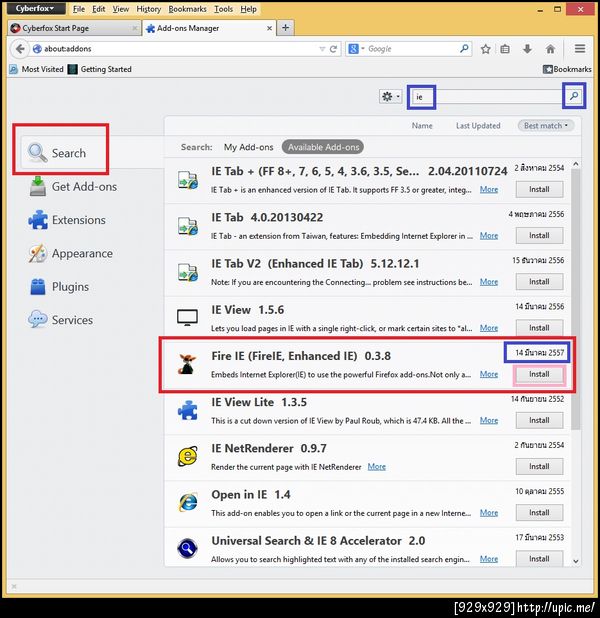Open the Bookmarks menu
Viewport: 600px width, 618px height.
(x=187, y=9)
